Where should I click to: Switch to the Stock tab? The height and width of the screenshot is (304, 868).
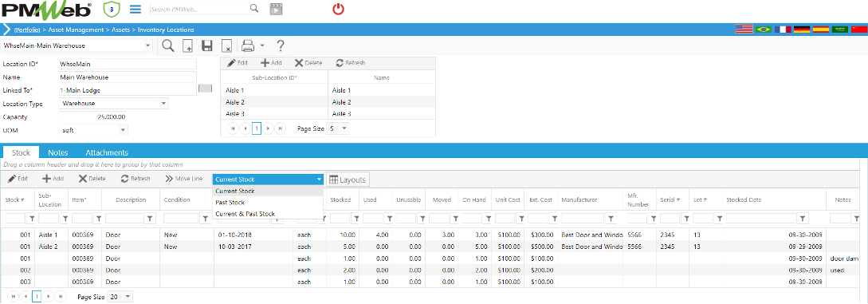point(21,152)
